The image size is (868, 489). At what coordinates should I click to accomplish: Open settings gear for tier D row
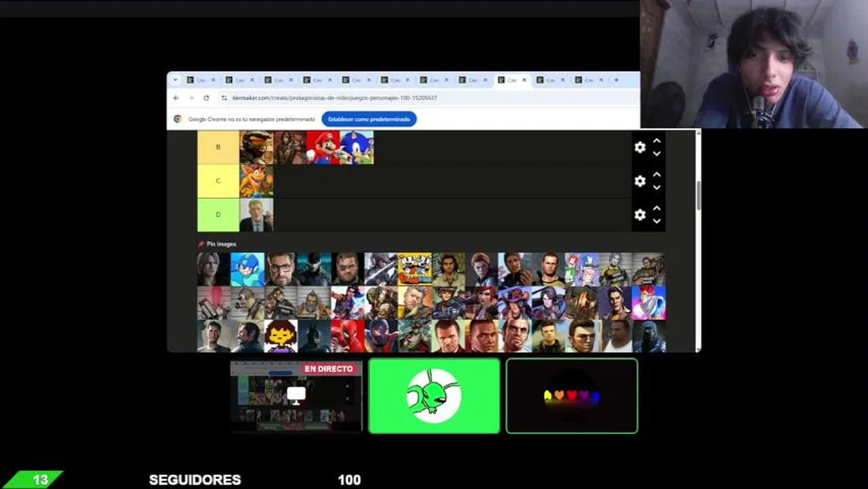point(640,215)
